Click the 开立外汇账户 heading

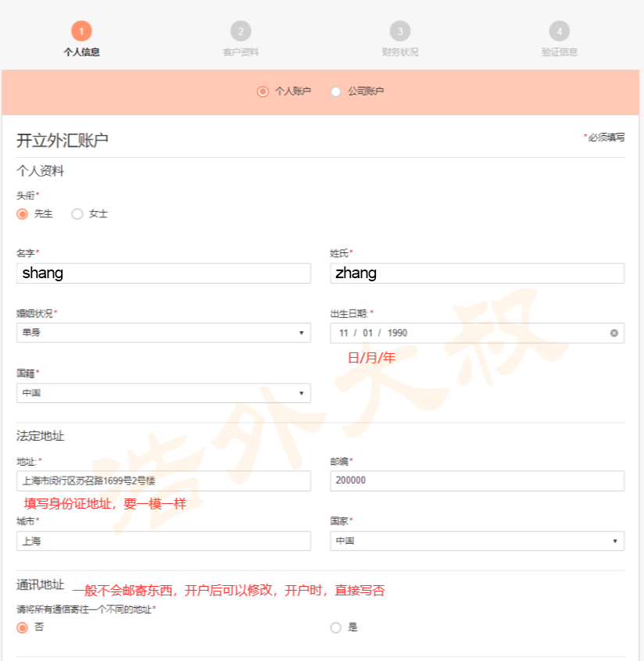click(x=63, y=141)
